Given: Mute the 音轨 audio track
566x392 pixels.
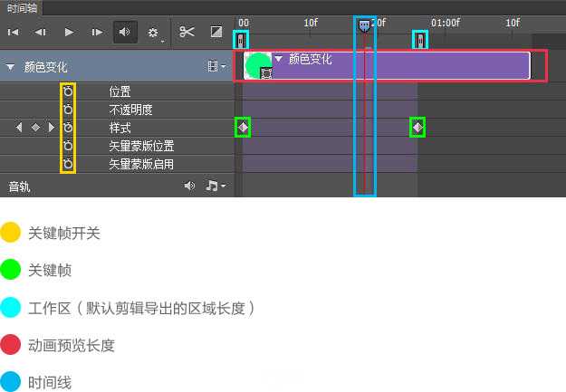Looking at the screenshot, I should coord(189,186).
